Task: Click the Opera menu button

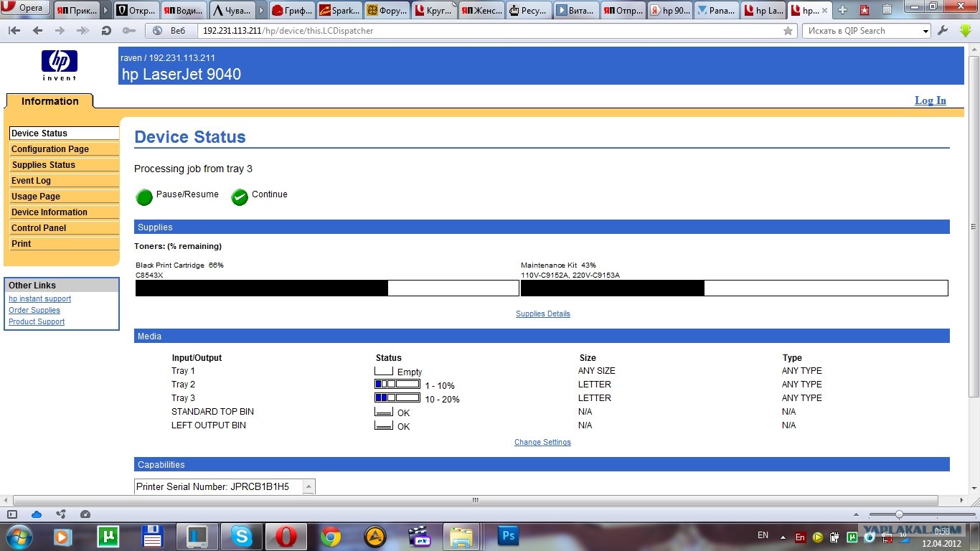Action: pyautogui.click(x=25, y=9)
